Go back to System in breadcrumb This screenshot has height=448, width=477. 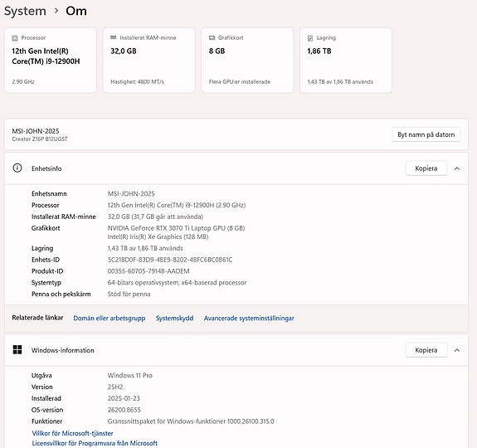coord(25,11)
